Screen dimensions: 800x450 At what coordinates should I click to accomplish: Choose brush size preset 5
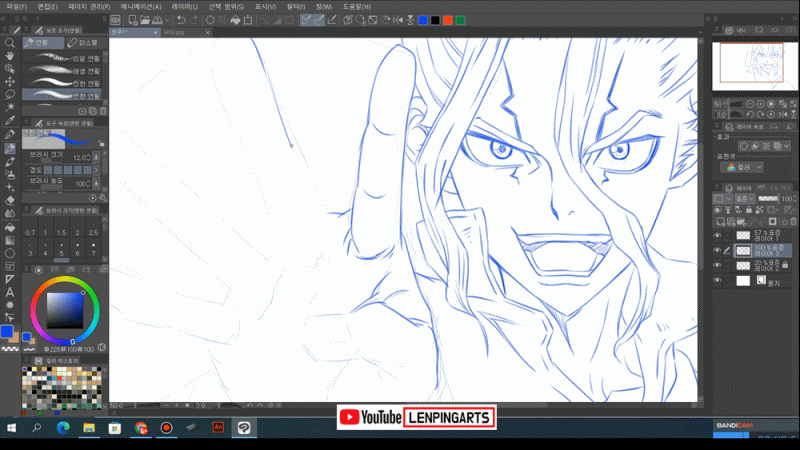(x=62, y=250)
